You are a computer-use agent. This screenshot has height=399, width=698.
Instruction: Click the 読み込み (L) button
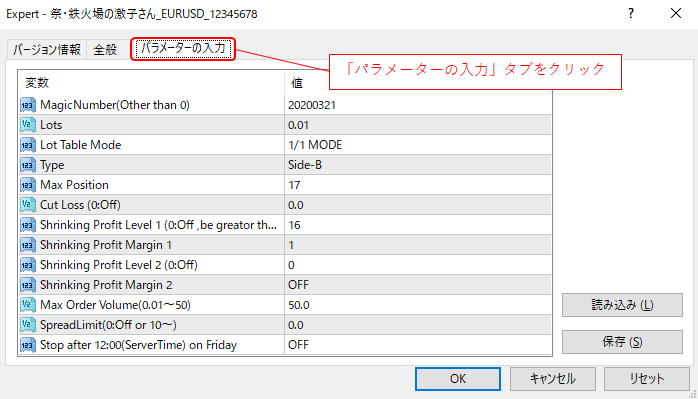[622, 305]
